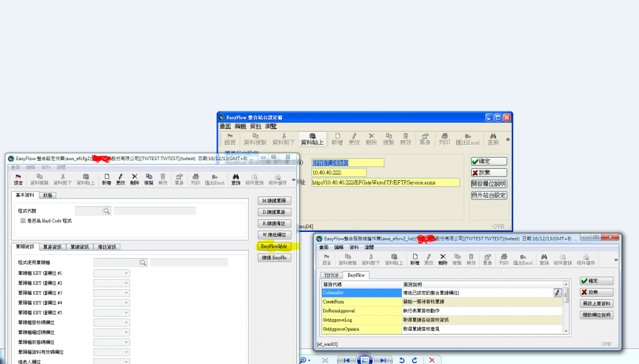The width and height of the screenshot is (639, 364).
Task: Click 查詢 binoculars in 整合站台設定 window
Action: coord(493,139)
